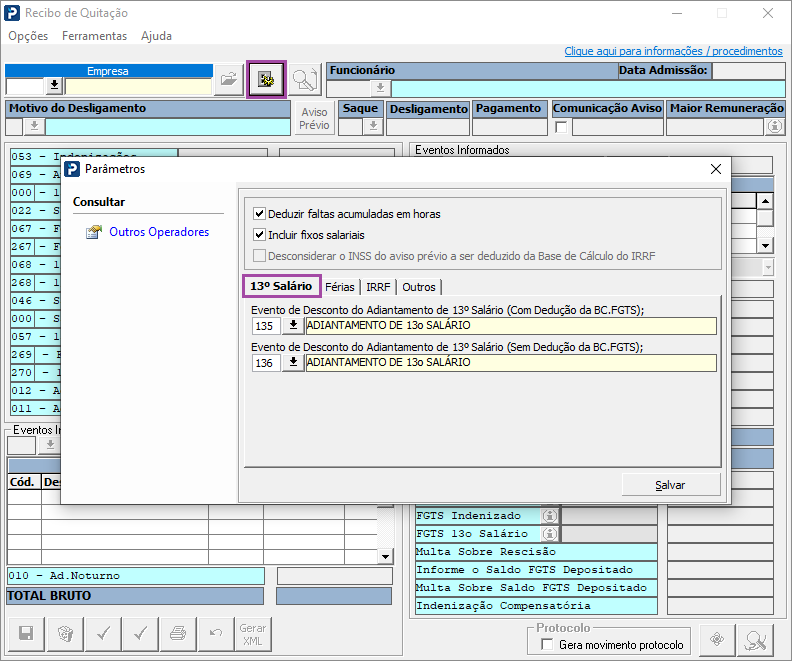Click the event code field showing 135
The image size is (792, 661).
(x=266, y=326)
